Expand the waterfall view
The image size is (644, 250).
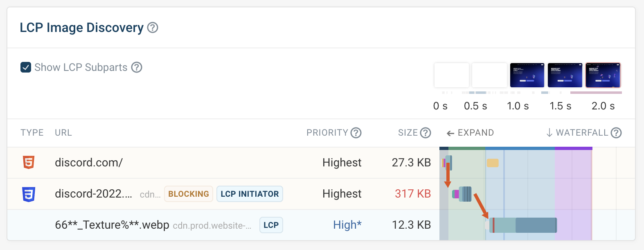[x=471, y=133]
